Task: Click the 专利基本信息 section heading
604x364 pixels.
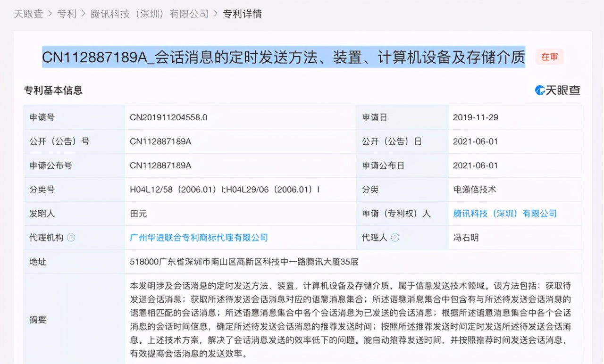Action: click(x=53, y=90)
